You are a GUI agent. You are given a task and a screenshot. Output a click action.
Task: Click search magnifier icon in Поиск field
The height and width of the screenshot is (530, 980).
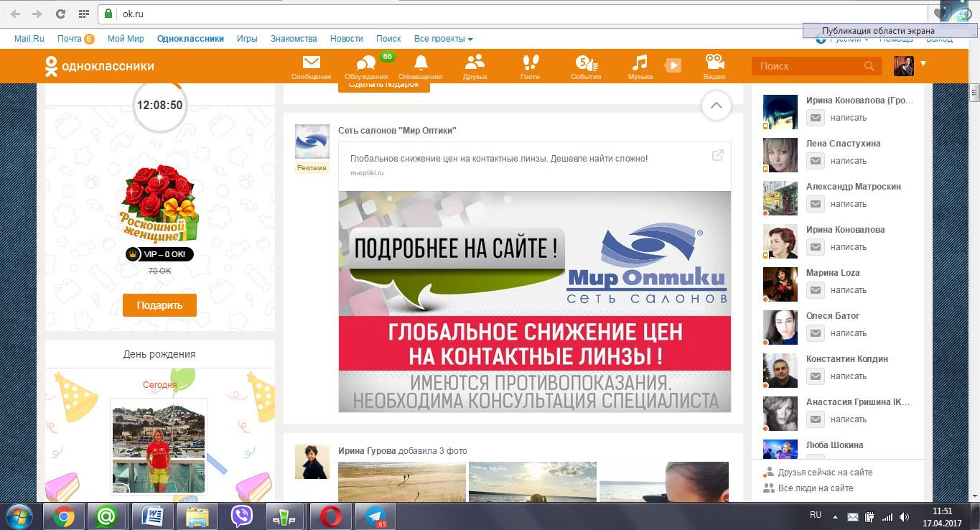(x=869, y=66)
